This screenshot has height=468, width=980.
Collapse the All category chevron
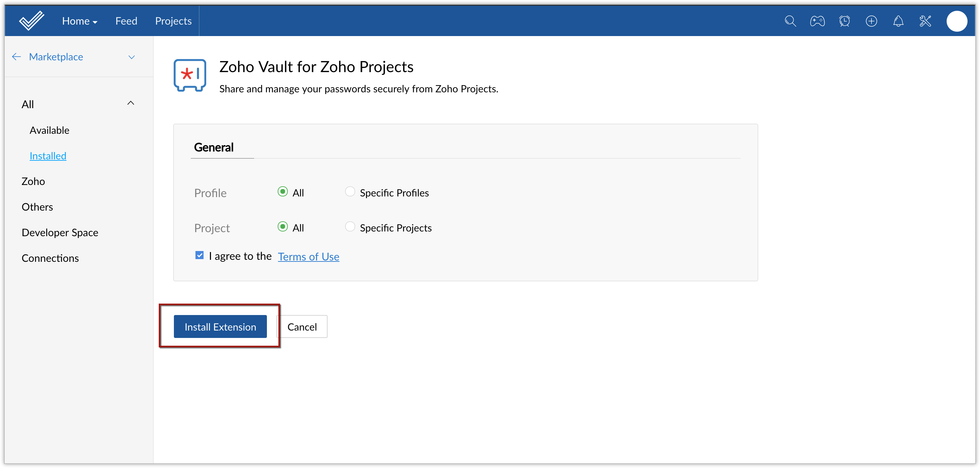130,103
